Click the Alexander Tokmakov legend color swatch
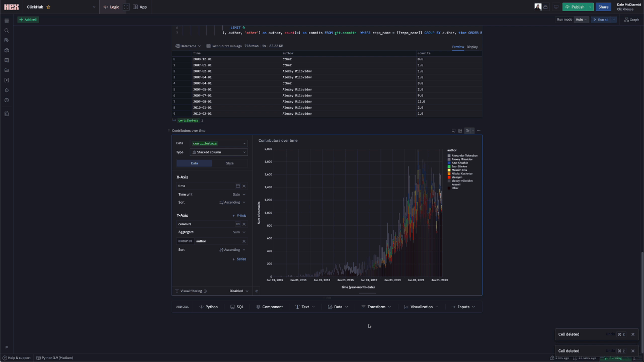644x362 pixels. point(449,156)
